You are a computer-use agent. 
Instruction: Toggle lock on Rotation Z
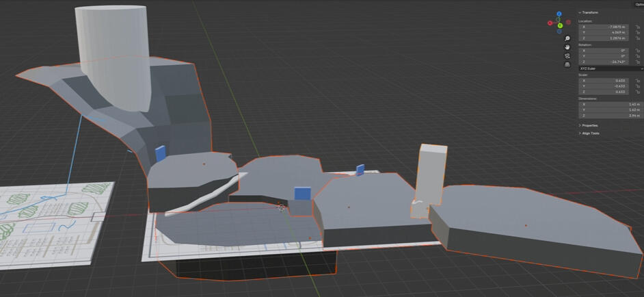tap(637, 62)
